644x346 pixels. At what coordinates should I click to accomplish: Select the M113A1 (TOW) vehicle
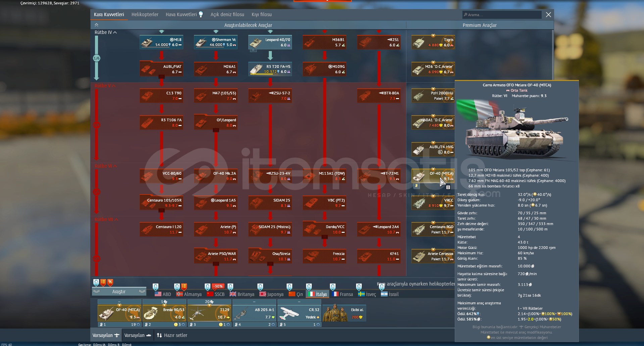pyautogui.click(x=325, y=176)
